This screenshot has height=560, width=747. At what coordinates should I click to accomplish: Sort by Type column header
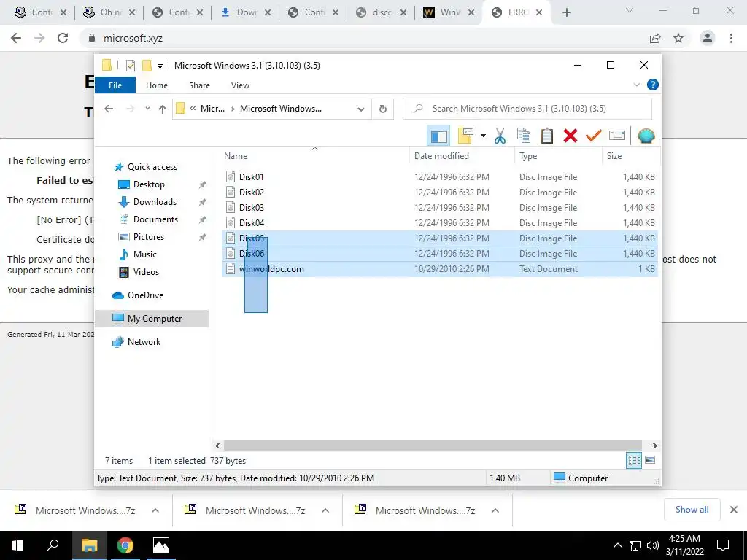coord(558,156)
